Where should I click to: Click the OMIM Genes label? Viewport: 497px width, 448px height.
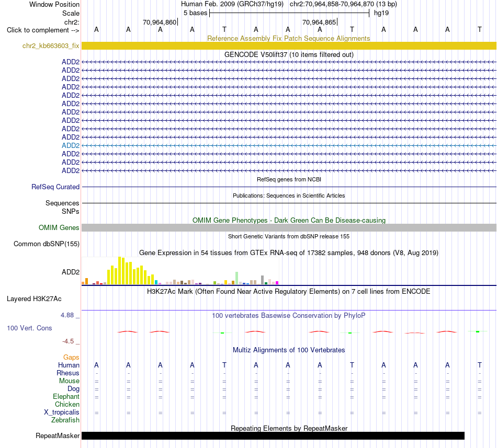click(x=59, y=227)
